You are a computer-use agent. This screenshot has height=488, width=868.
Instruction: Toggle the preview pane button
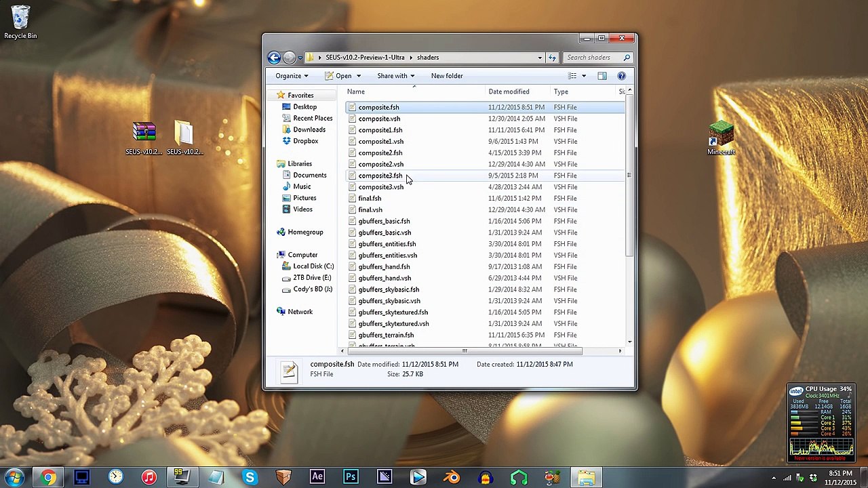[602, 76]
